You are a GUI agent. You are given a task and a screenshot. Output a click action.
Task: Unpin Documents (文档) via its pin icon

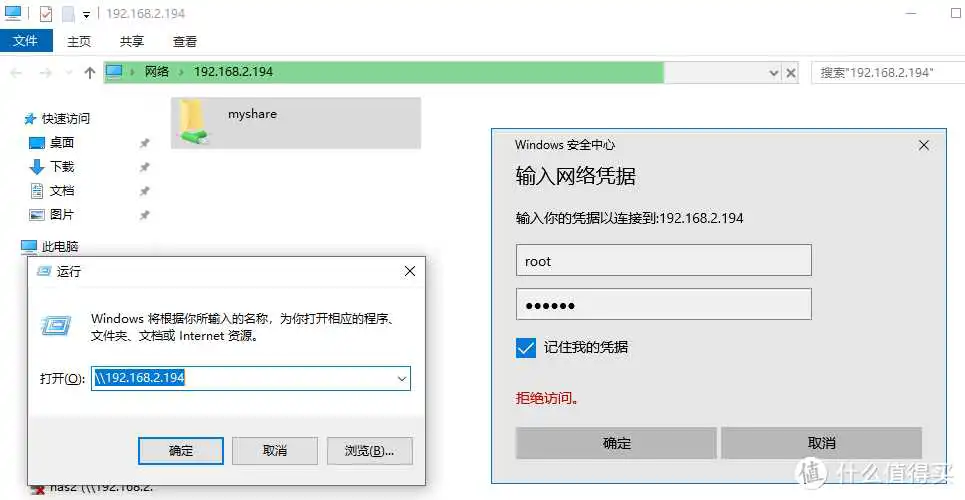coord(145,191)
